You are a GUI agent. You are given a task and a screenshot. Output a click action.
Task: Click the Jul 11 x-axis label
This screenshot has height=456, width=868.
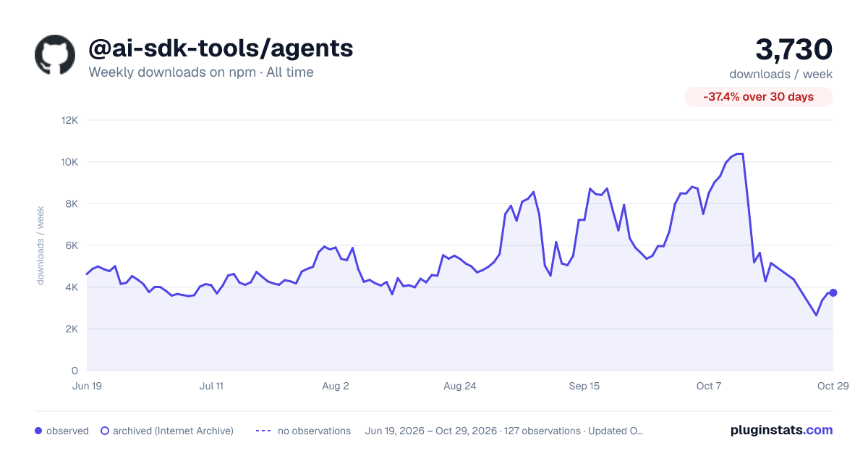(x=211, y=386)
